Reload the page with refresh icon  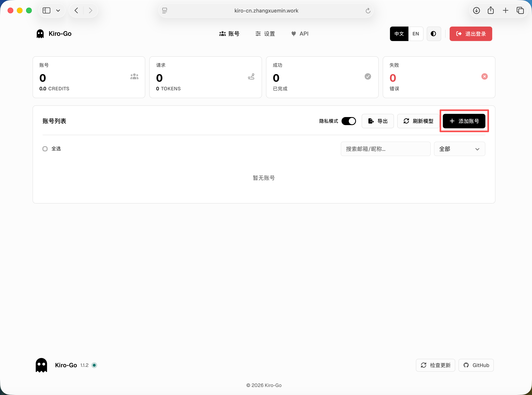click(x=368, y=10)
